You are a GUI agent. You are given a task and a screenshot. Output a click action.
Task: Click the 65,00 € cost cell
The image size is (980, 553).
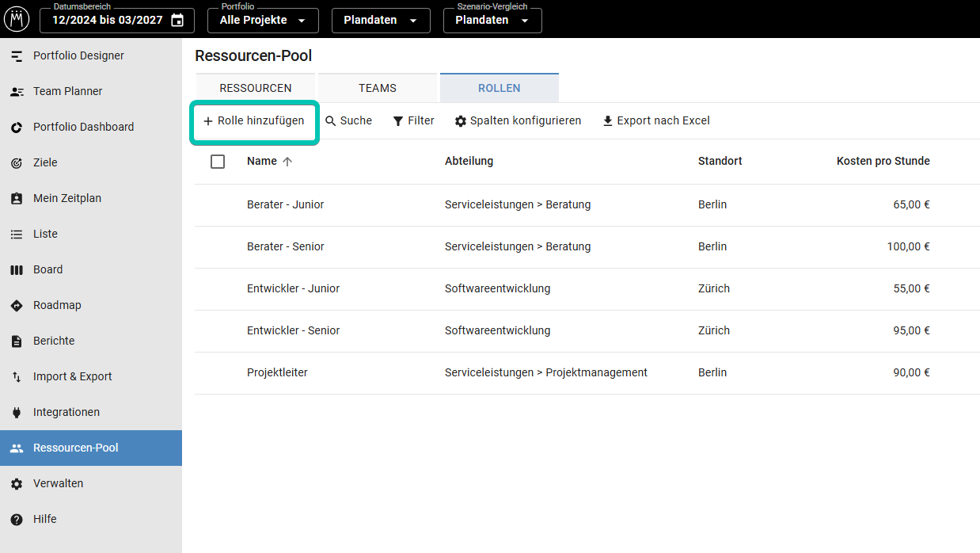tap(911, 205)
